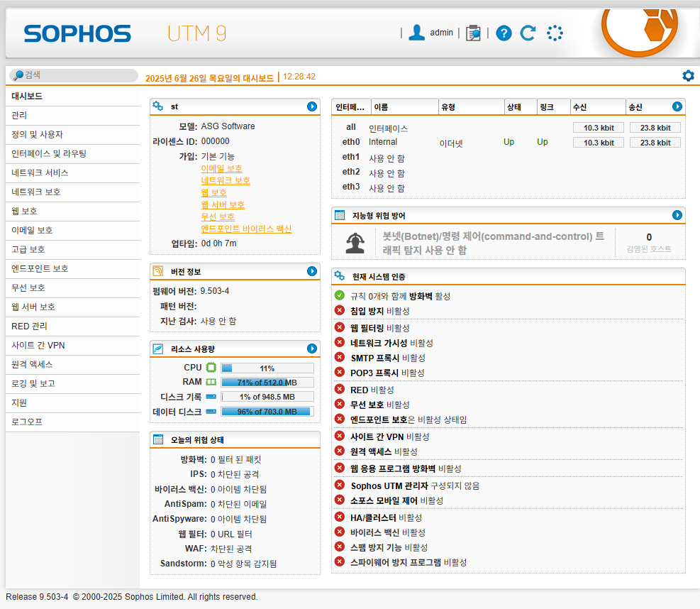This screenshot has width=700, height=609.
Task: Expand the st system panel arrow
Action: click(x=312, y=106)
